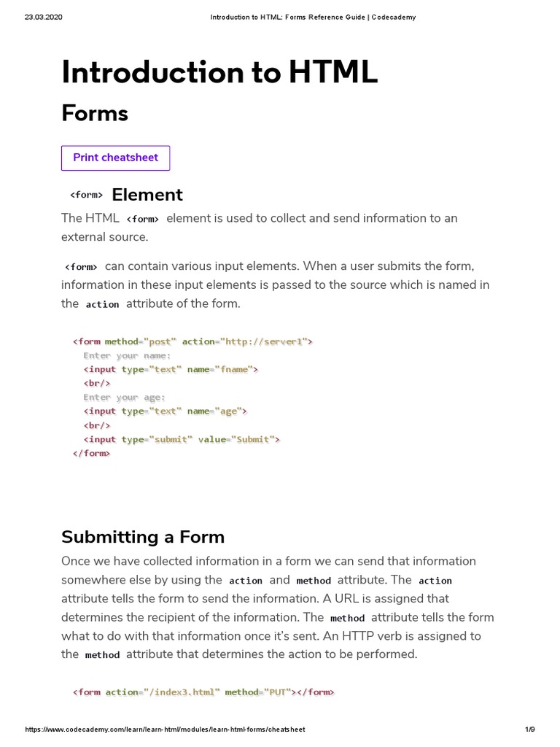Click inline action code before "attribute of the form"
Viewport: 560px width, 747px height.
pyautogui.click(x=102, y=304)
